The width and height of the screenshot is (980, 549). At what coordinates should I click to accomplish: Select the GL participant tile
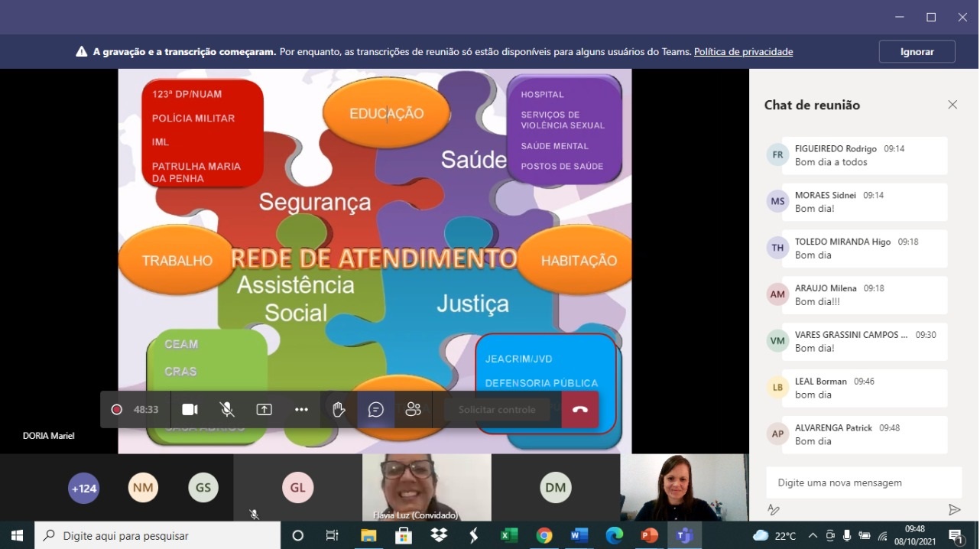(x=297, y=488)
